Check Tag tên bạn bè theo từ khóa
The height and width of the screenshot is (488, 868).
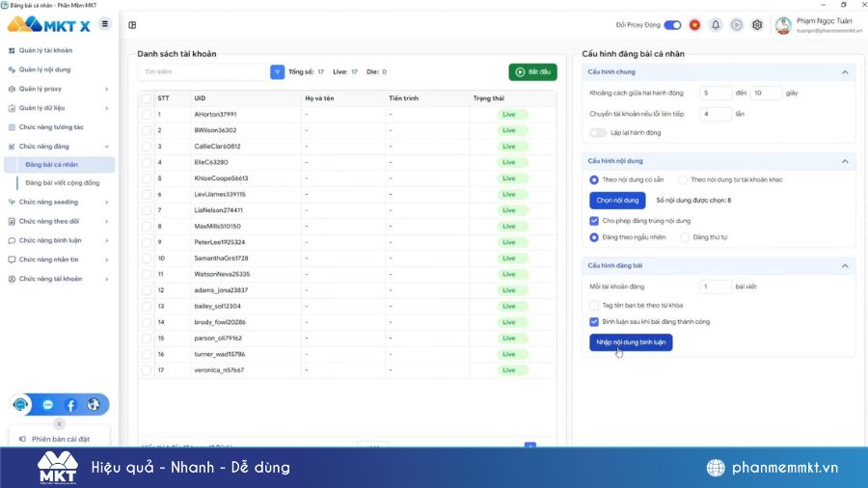point(594,305)
